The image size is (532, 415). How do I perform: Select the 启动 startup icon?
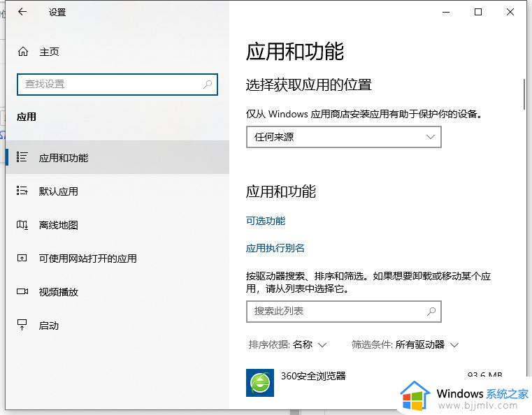click(22, 325)
